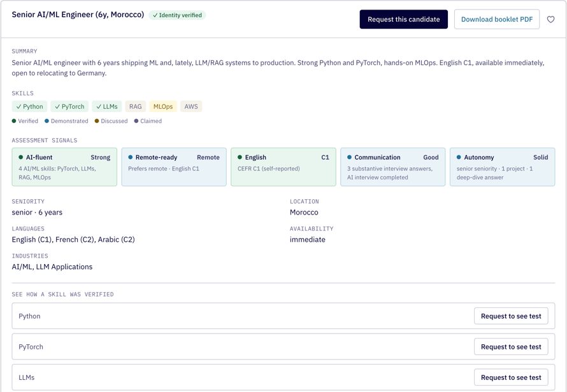The image size is (567, 392).
Task: Open the Autonomy assessment card
Action: [x=502, y=167]
